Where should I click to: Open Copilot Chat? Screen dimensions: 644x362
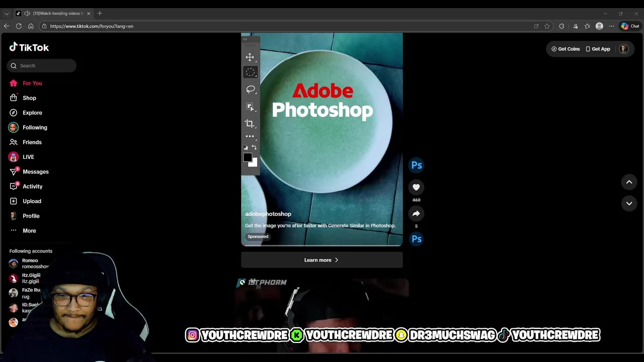click(630, 26)
